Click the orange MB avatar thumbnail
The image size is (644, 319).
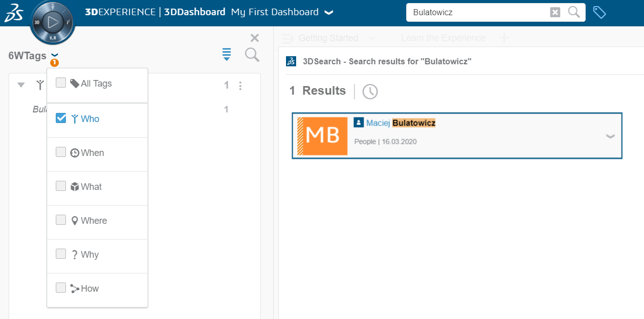322,136
